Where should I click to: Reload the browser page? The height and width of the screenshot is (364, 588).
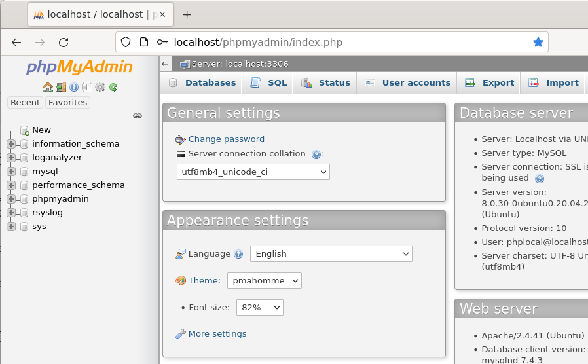[64, 43]
